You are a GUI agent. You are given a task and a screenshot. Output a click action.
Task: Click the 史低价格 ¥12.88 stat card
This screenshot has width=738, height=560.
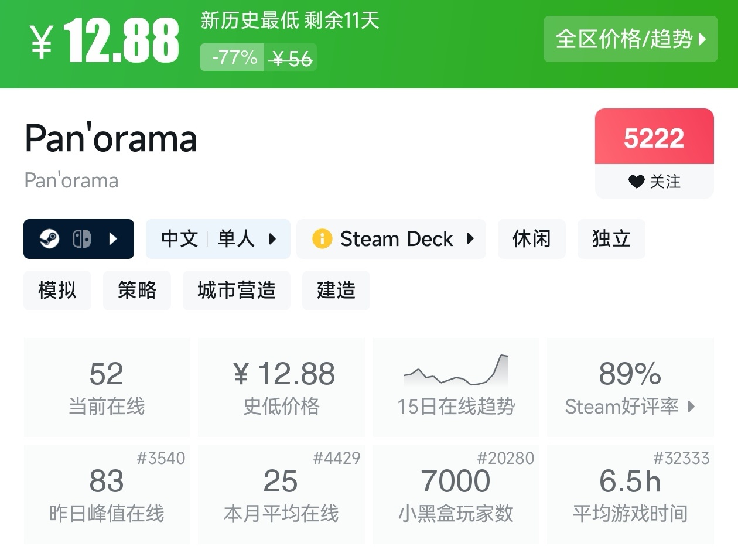point(281,387)
